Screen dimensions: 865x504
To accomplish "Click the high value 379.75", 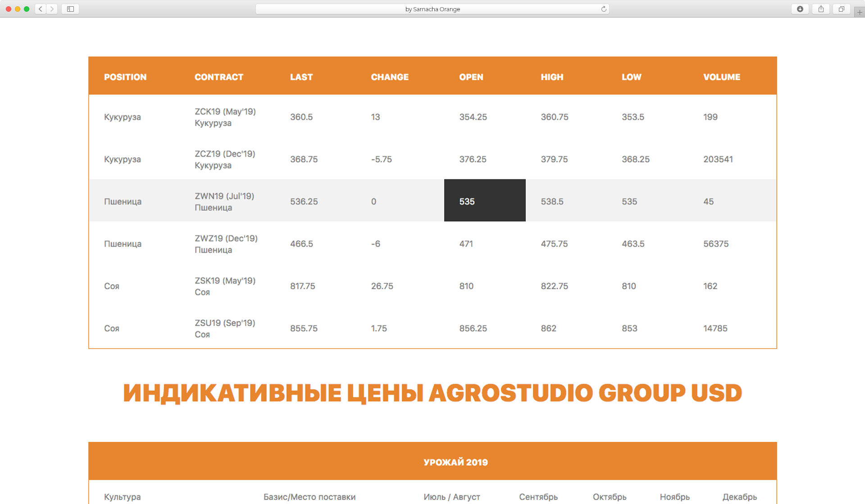I will [555, 159].
